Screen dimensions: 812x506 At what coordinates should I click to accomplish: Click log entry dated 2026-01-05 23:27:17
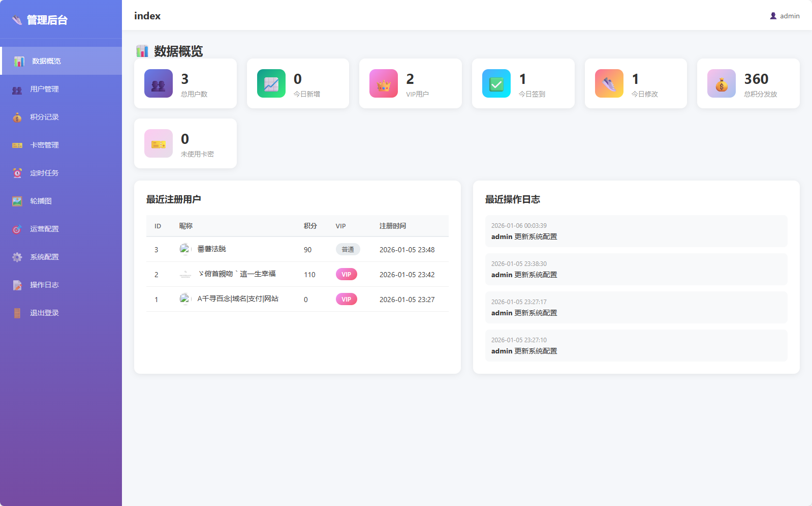point(636,308)
